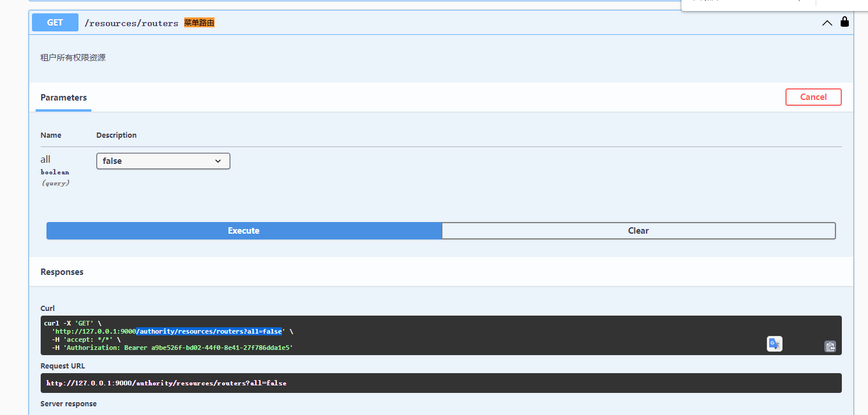868x415 pixels.
Task: Click the 'Request URL' label
Action: (x=63, y=366)
